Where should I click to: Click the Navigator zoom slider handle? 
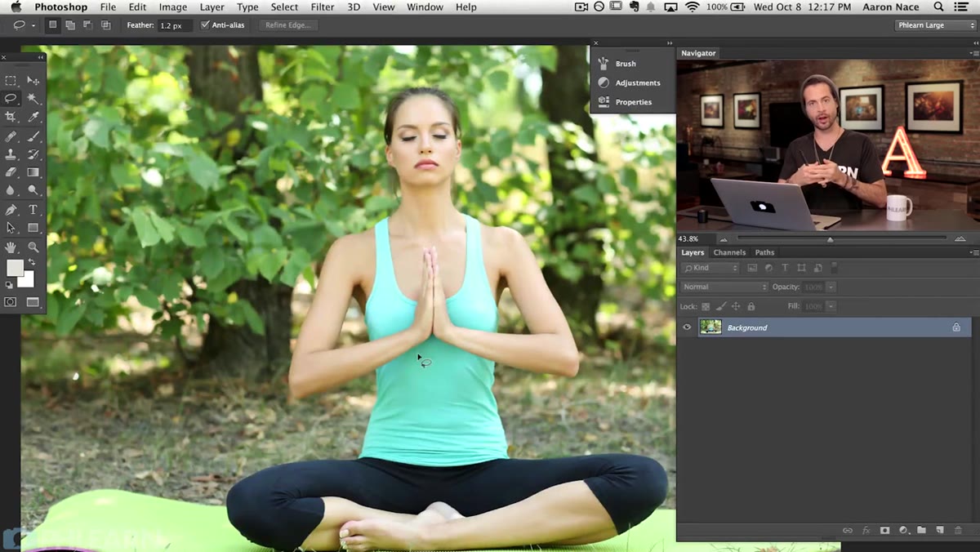pyautogui.click(x=830, y=239)
